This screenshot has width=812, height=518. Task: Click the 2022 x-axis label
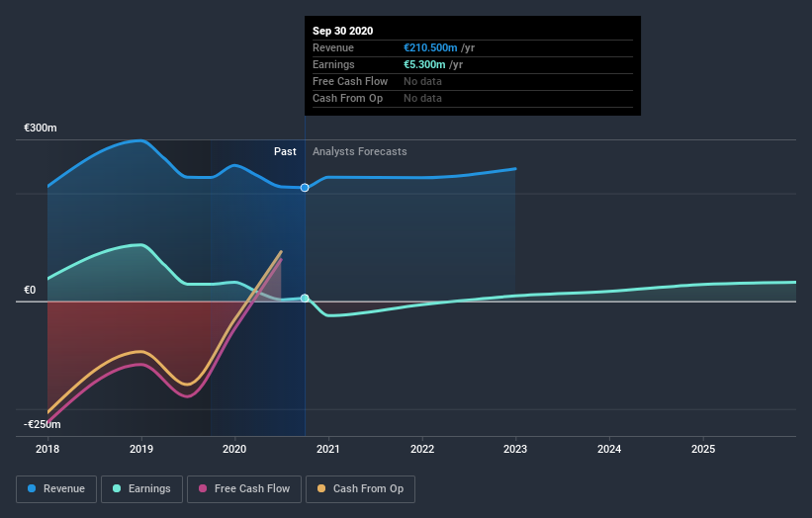tap(422, 449)
